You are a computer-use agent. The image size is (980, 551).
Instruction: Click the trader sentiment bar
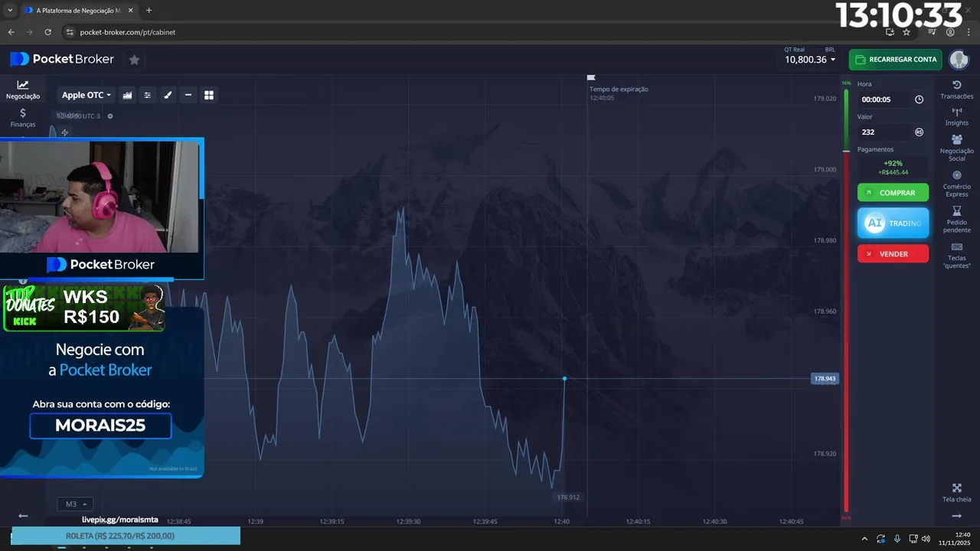(846, 301)
